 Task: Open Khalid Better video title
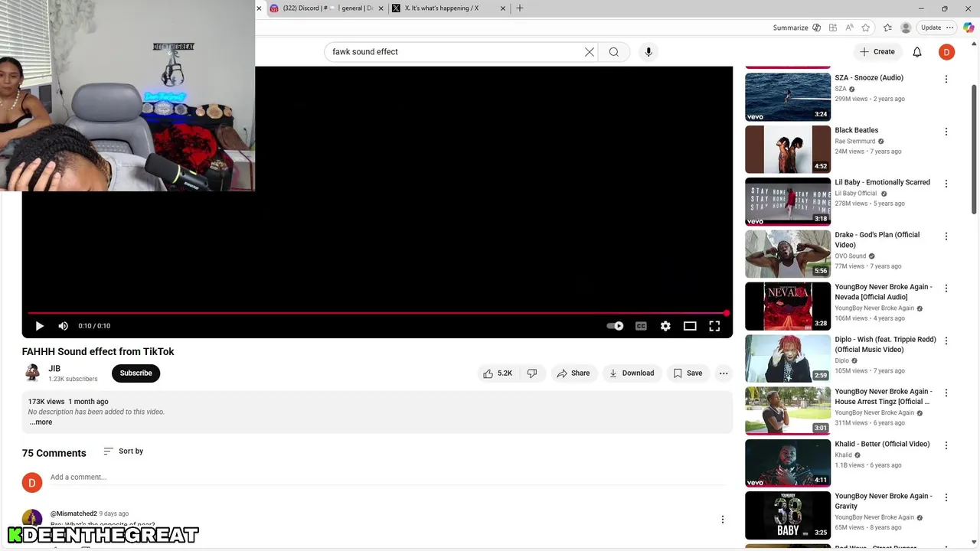pos(883,444)
